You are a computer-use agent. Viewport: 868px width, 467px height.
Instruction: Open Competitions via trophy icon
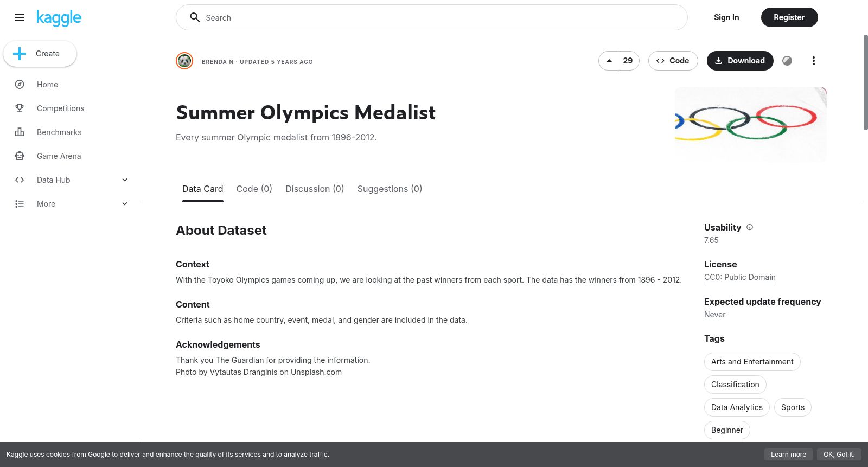pyautogui.click(x=20, y=108)
